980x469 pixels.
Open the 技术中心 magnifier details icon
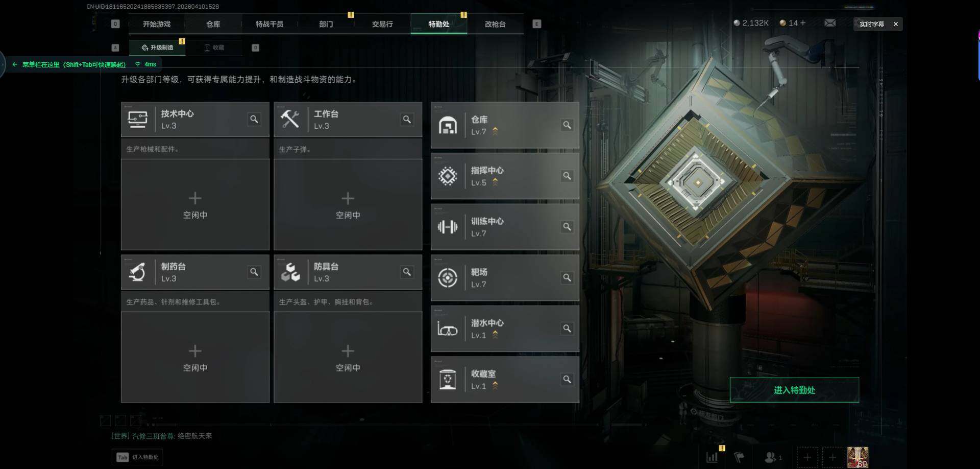pos(254,119)
